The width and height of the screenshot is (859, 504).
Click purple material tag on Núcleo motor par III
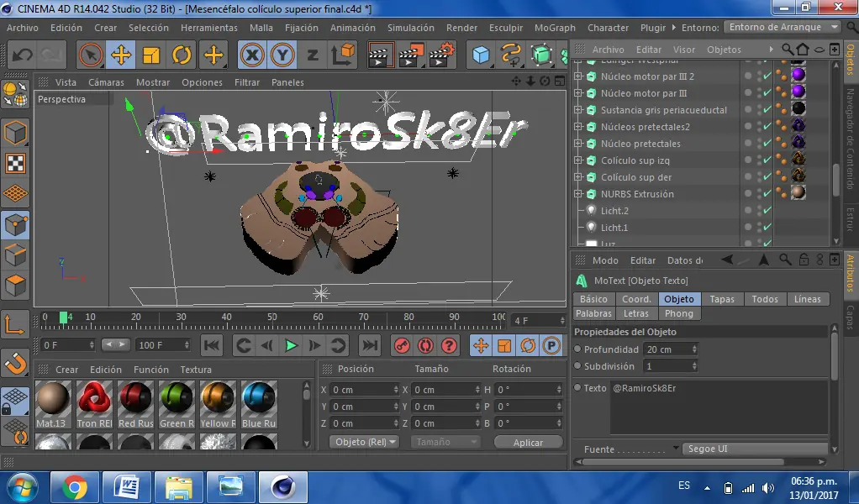[798, 91]
